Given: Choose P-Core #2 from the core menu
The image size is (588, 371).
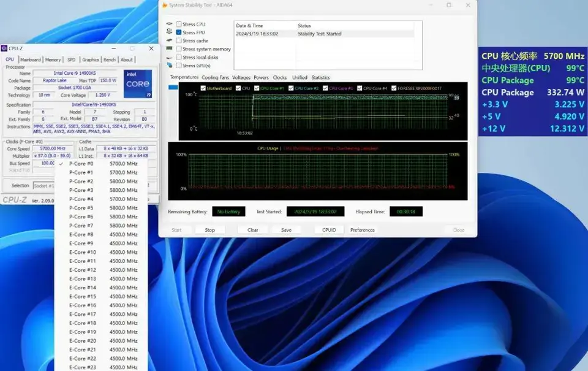Looking at the screenshot, I should point(101,182).
